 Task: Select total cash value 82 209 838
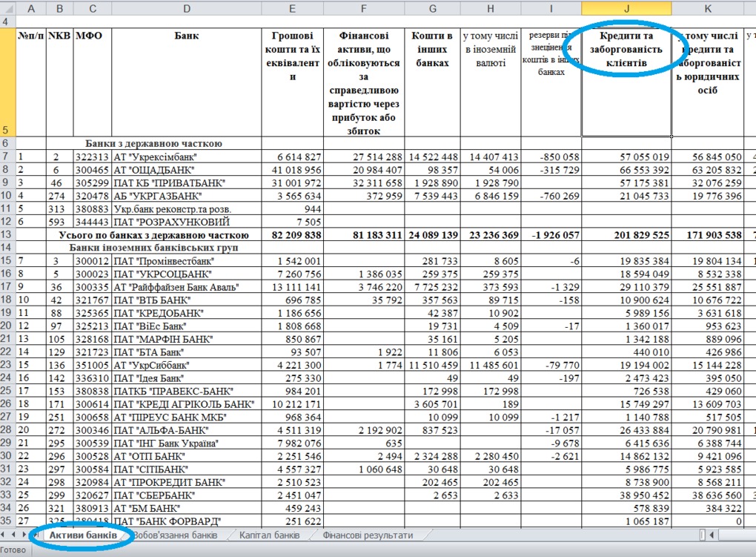click(x=292, y=235)
